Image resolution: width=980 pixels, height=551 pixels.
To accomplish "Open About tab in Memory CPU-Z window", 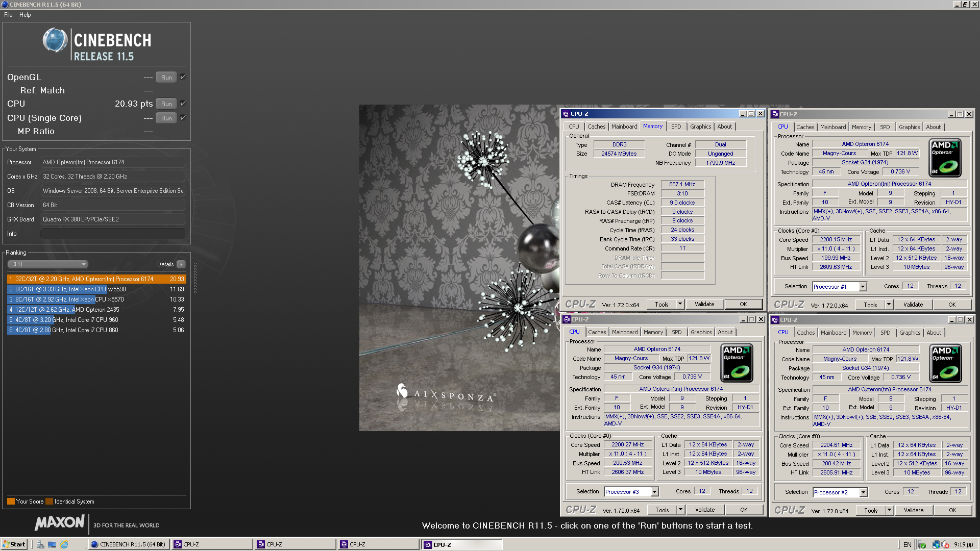I will pyautogui.click(x=724, y=127).
